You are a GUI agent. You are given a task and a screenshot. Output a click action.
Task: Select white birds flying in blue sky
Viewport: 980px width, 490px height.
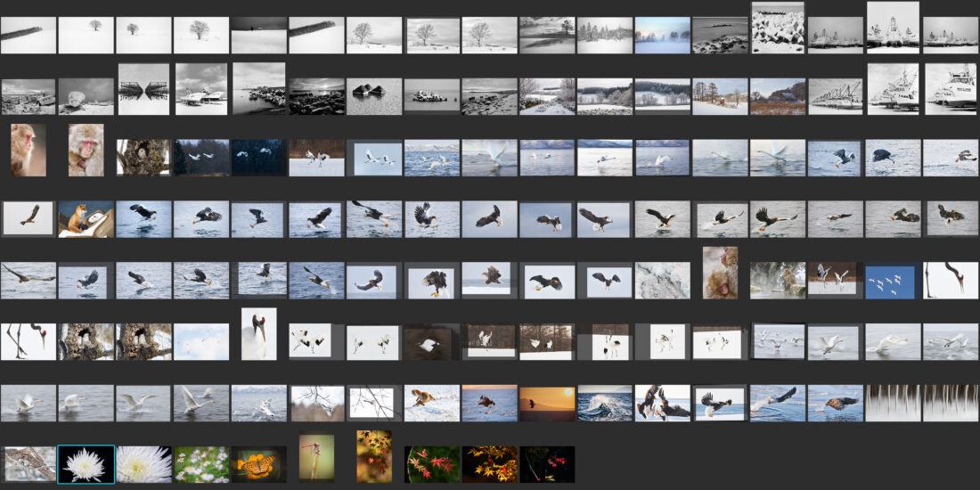(891, 282)
